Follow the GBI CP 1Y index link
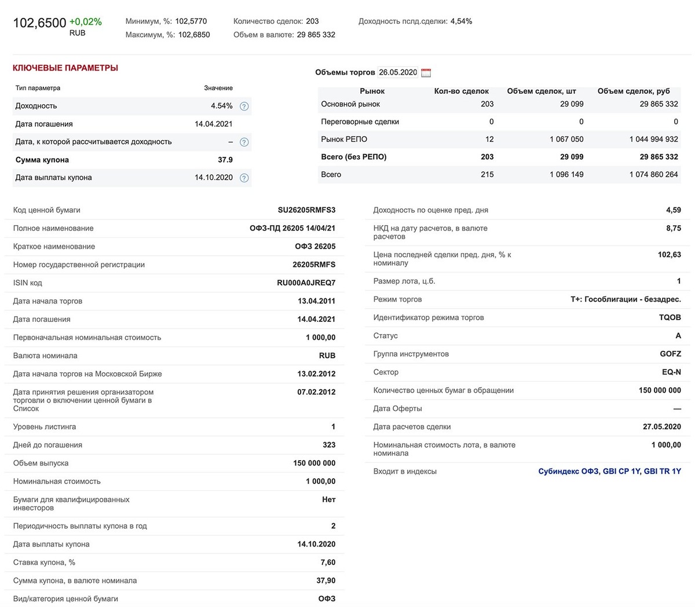Image resolution: width=695 pixels, height=616 pixels. (x=621, y=471)
